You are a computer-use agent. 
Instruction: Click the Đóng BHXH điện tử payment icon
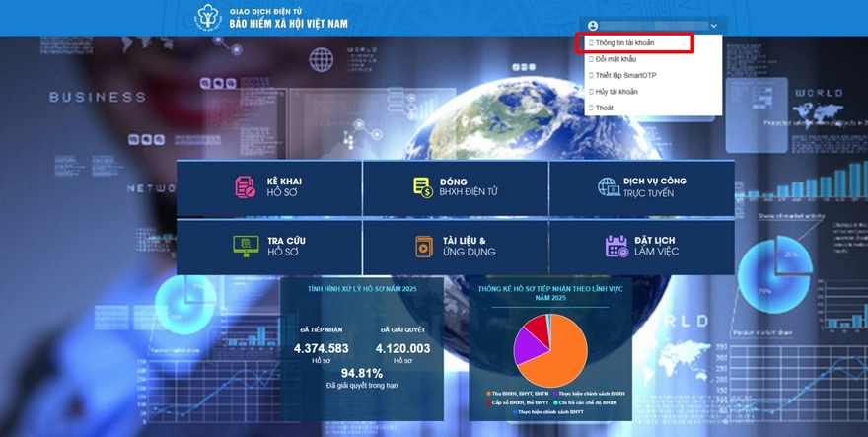(x=422, y=187)
